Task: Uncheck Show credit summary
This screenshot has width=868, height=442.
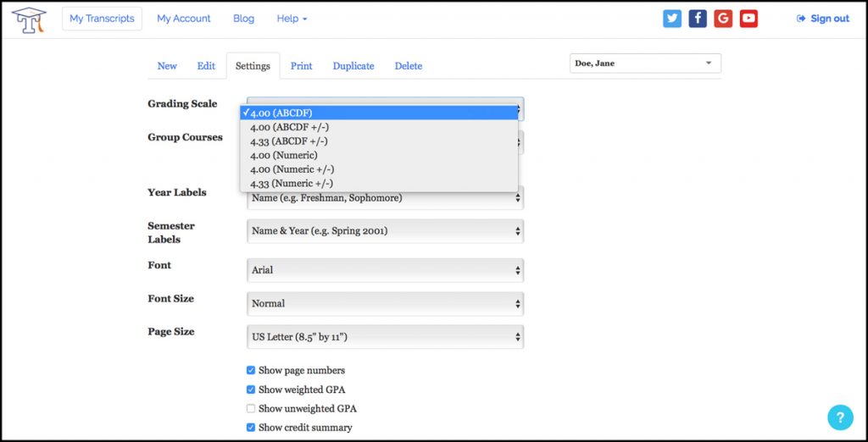Action: 251,428
